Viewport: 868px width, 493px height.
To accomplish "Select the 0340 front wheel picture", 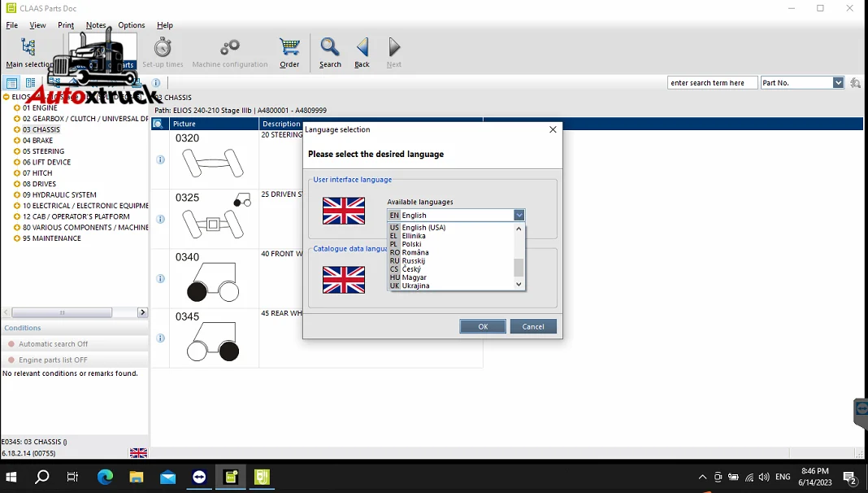I will point(214,278).
